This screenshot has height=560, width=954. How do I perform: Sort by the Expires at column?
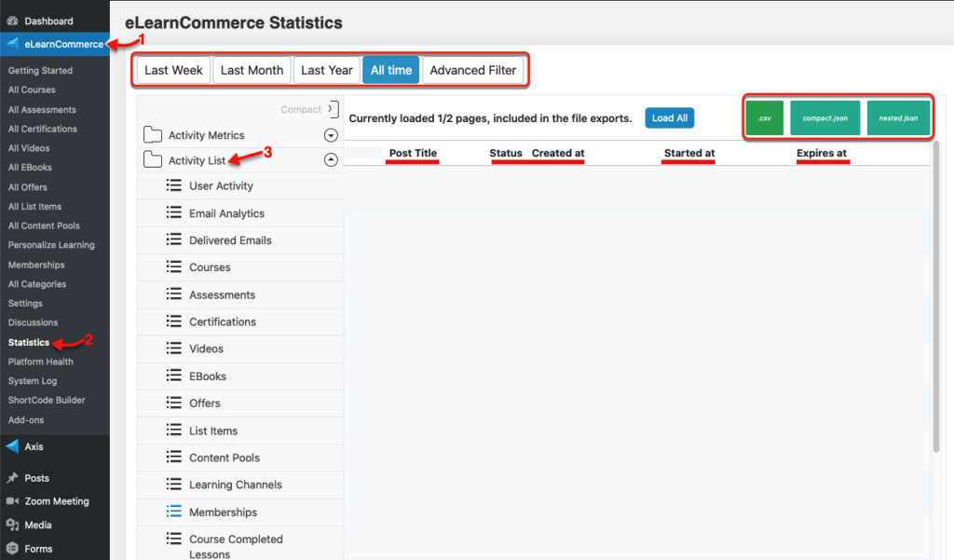pyautogui.click(x=822, y=154)
